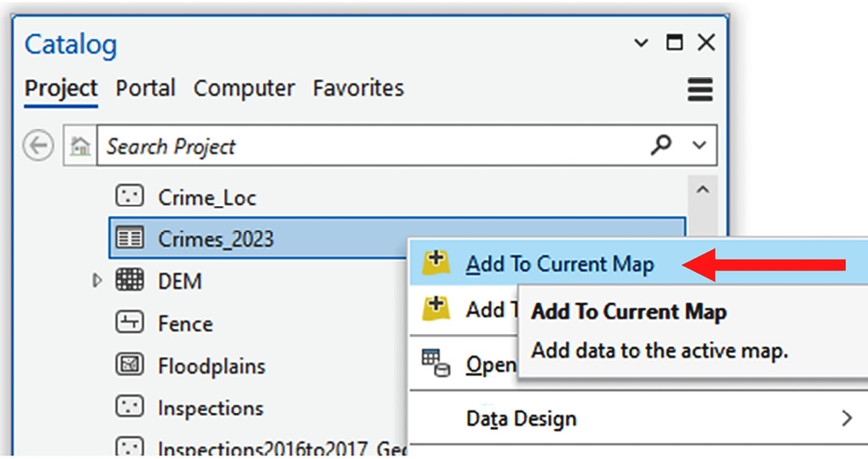Click the home icon beside search box

81,146
